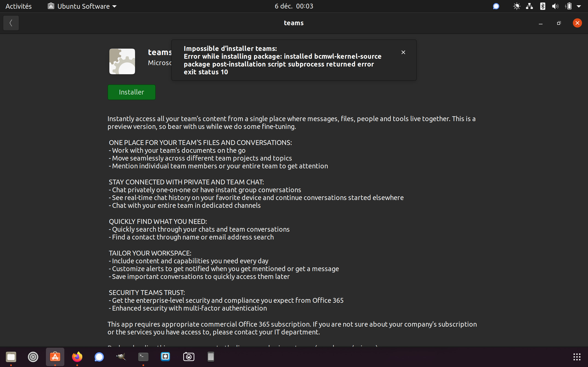Click the night light indicator icon
Image resolution: width=588 pixels, height=367 pixels.
tap(517, 6)
